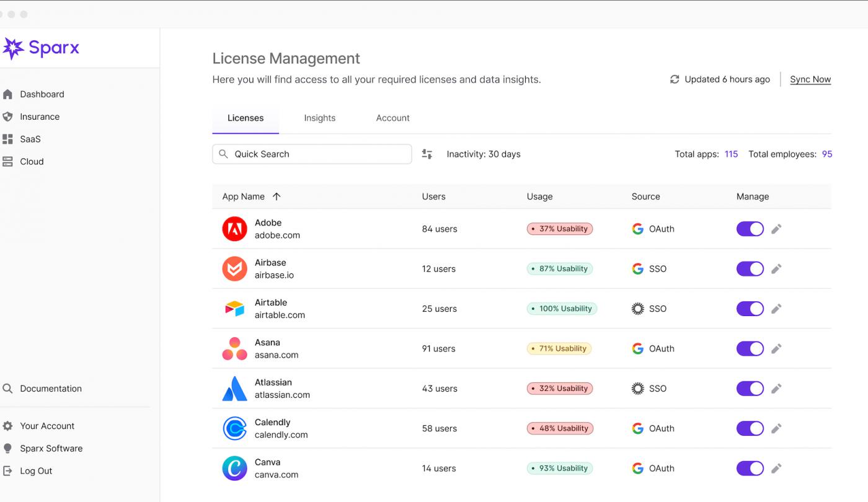Switch to the Insights tab

pos(320,118)
